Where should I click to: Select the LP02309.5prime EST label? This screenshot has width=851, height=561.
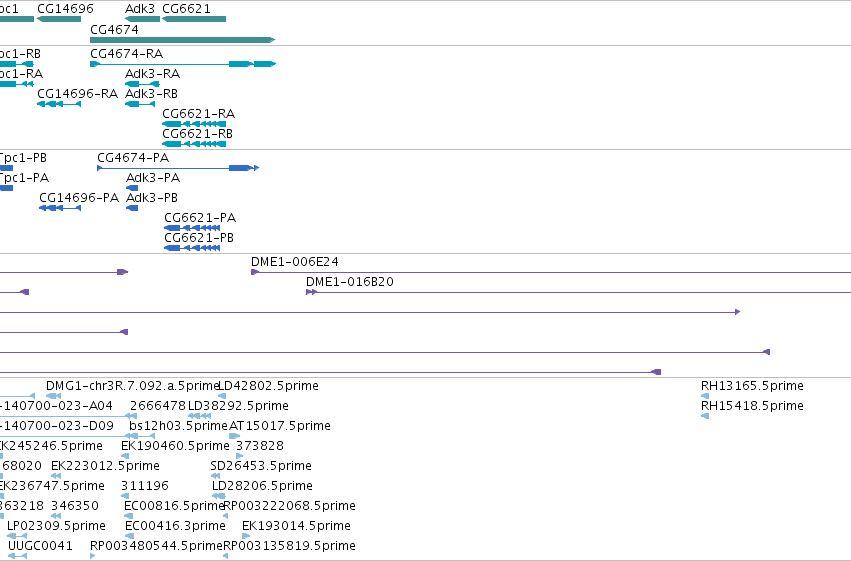(x=56, y=527)
